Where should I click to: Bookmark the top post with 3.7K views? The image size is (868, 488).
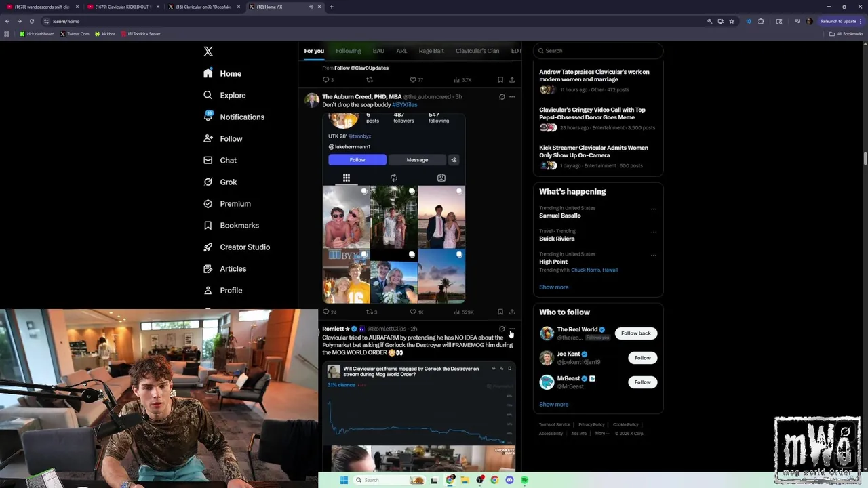point(500,79)
